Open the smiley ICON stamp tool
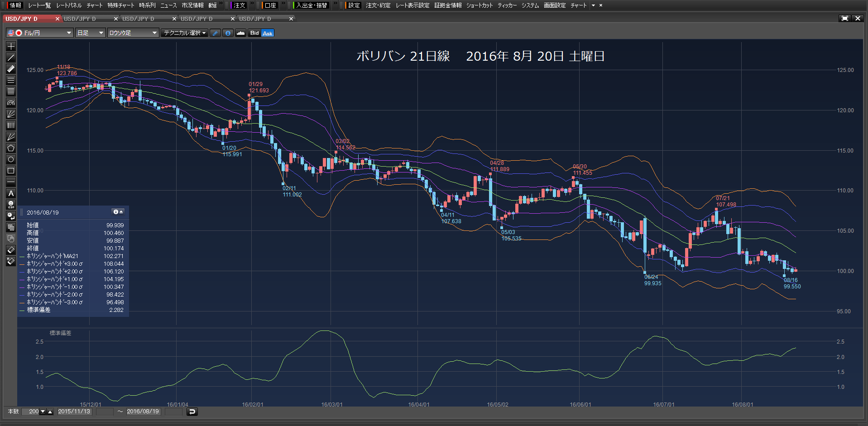 [11, 205]
